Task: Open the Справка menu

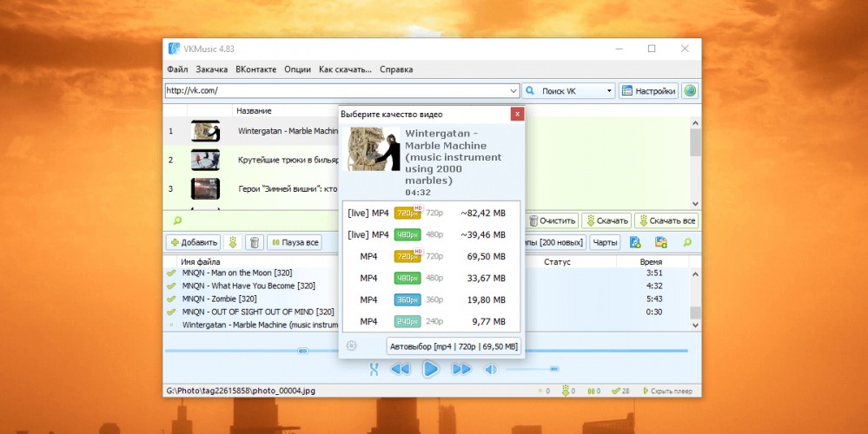Action: [396, 69]
